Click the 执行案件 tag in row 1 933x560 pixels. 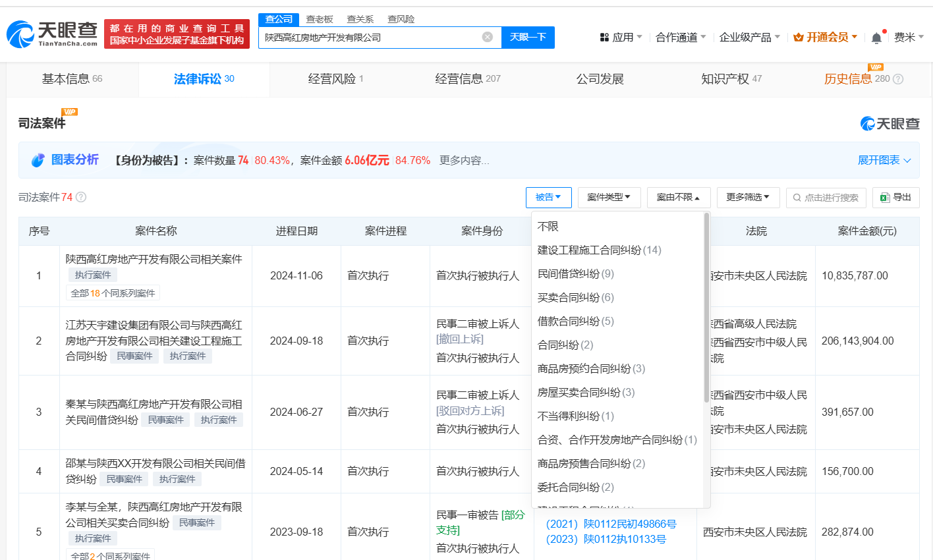[92, 275]
